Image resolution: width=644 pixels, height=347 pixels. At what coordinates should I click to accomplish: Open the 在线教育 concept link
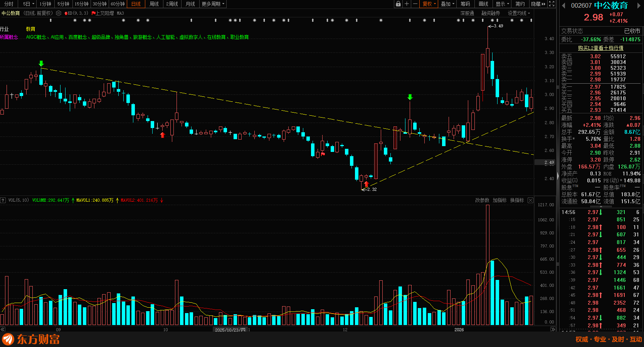217,37
